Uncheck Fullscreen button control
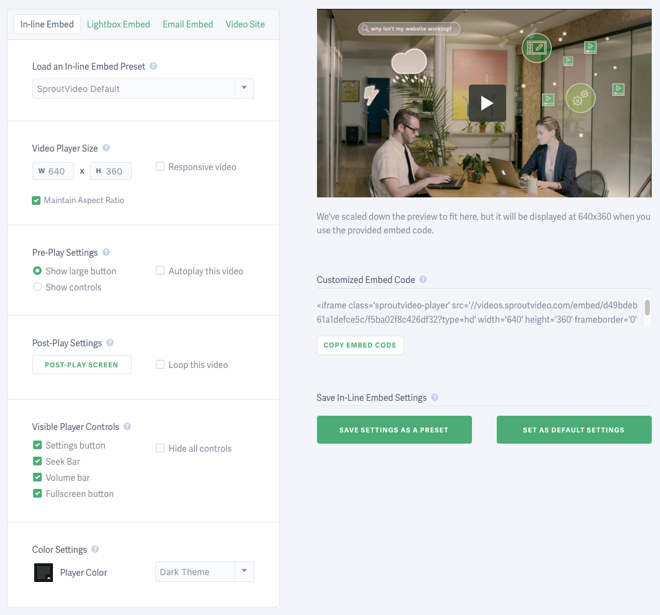The width and height of the screenshot is (660, 615). [37, 493]
